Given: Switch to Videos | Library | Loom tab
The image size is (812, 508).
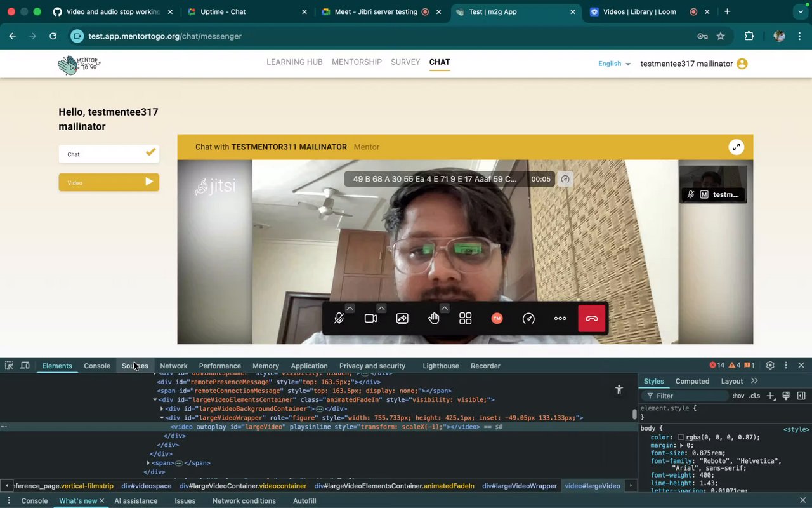Looking at the screenshot, I should click(x=641, y=11).
